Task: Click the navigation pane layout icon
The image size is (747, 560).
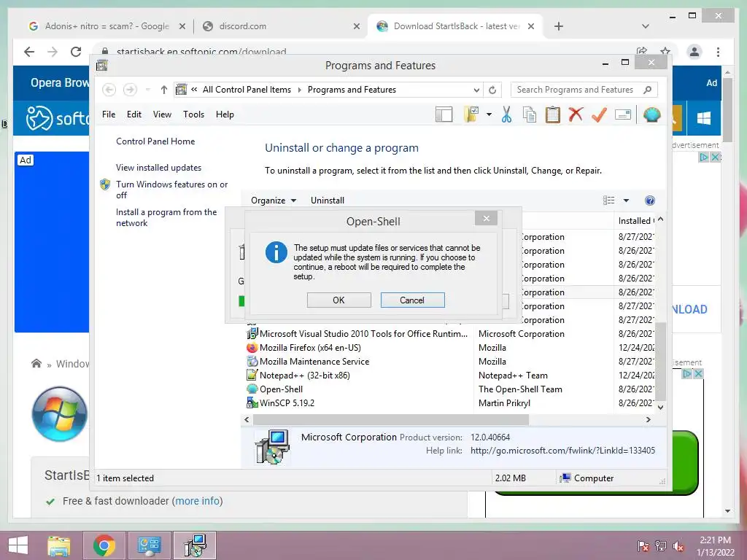Action: (x=444, y=114)
